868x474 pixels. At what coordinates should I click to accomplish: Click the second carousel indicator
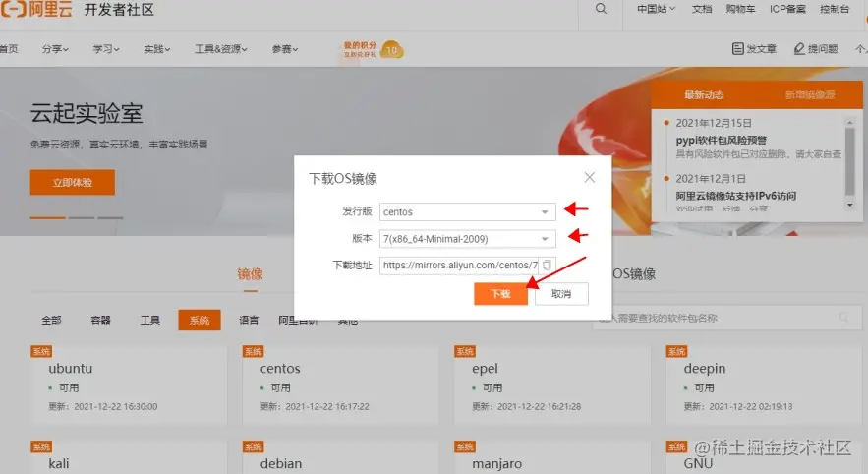(x=82, y=217)
